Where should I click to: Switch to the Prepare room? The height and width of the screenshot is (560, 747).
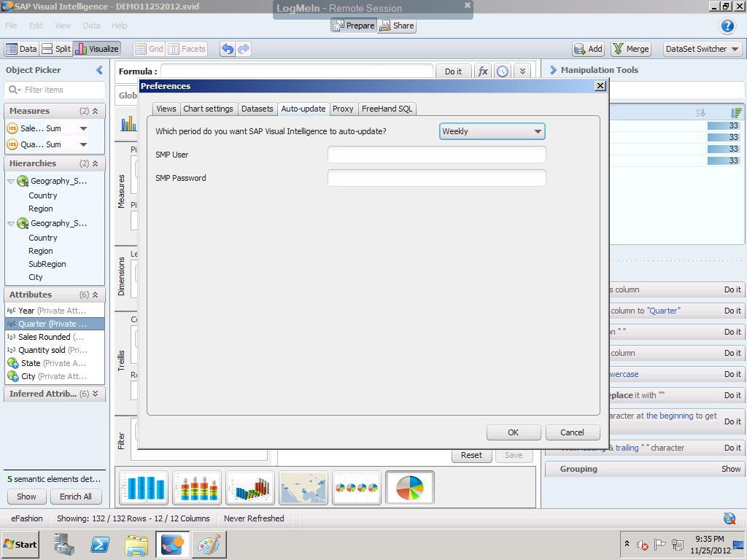(354, 26)
